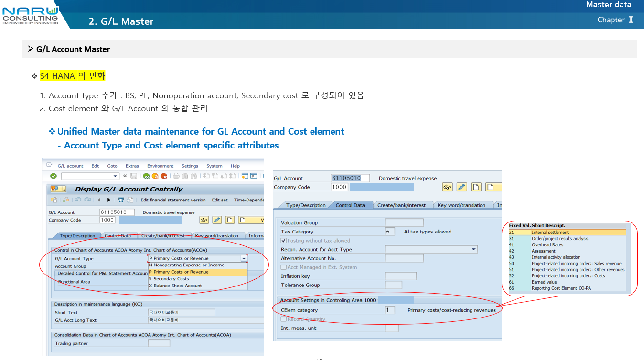The image size is (644, 360).
Task: Open the Extras menu
Action: pyautogui.click(x=132, y=166)
